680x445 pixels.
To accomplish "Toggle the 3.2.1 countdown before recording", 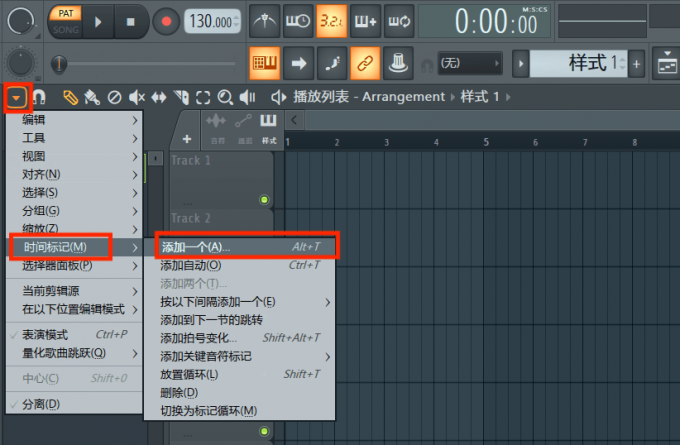I will coord(331,21).
